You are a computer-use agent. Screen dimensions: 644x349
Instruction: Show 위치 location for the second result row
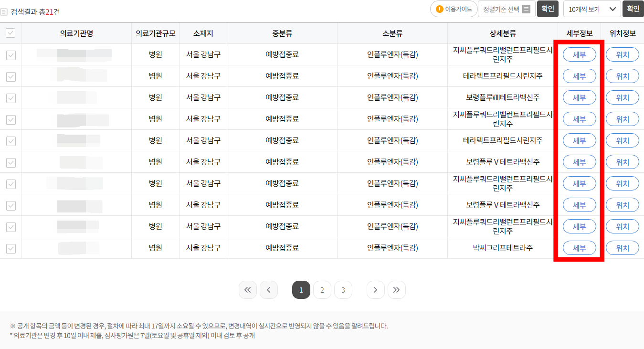(x=622, y=75)
